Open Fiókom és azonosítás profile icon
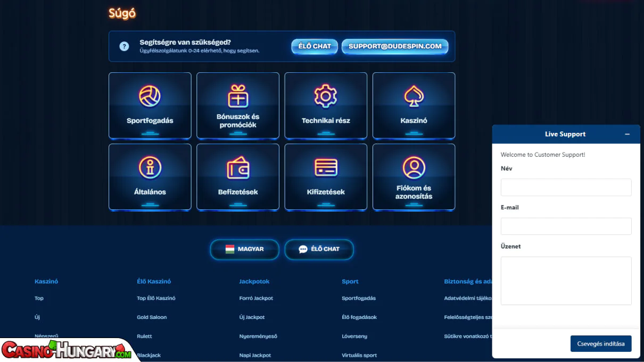The image size is (644, 362). tap(414, 167)
